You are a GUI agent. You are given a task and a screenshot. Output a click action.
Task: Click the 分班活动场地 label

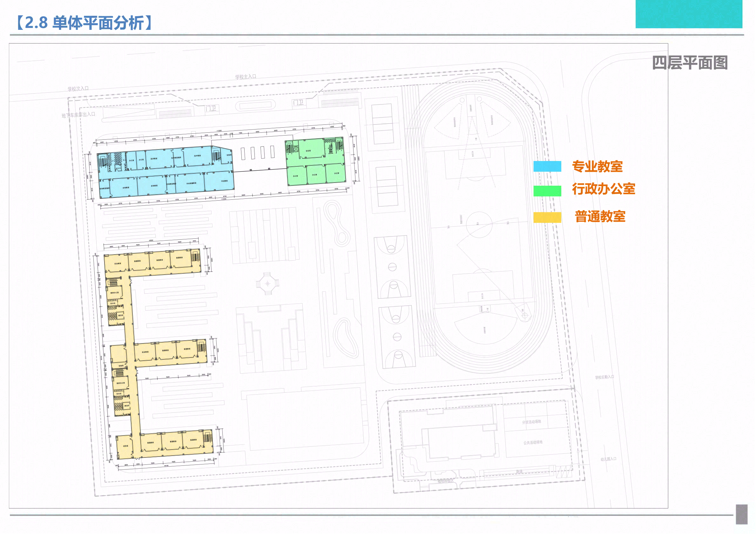click(x=531, y=422)
